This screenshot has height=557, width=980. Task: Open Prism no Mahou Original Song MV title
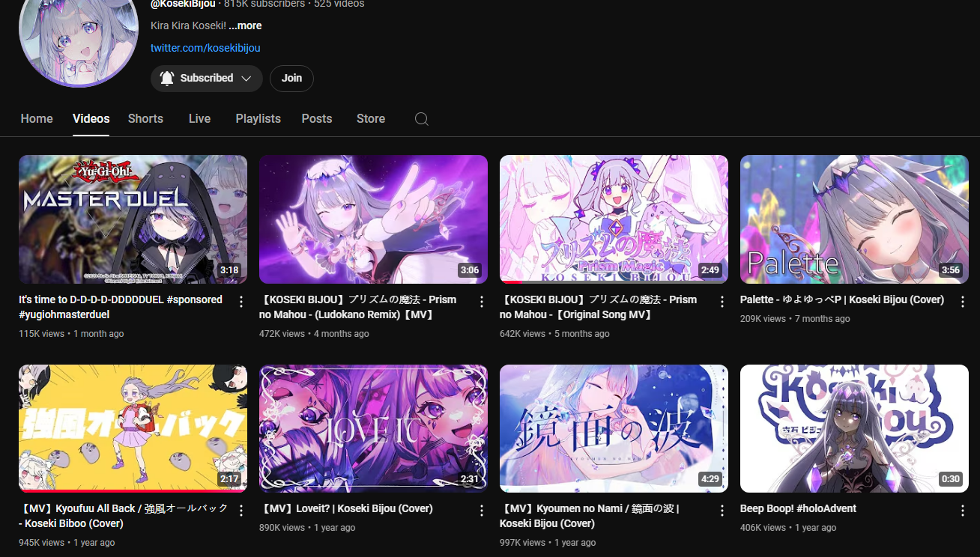[598, 307]
